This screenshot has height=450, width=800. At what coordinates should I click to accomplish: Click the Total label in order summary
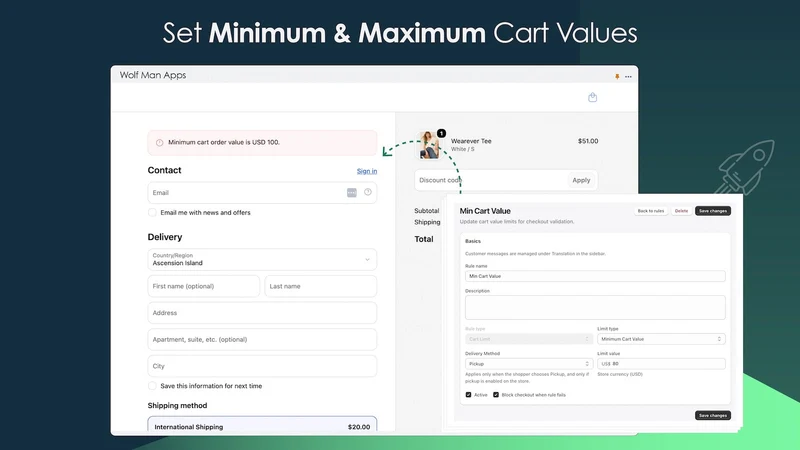tap(423, 239)
